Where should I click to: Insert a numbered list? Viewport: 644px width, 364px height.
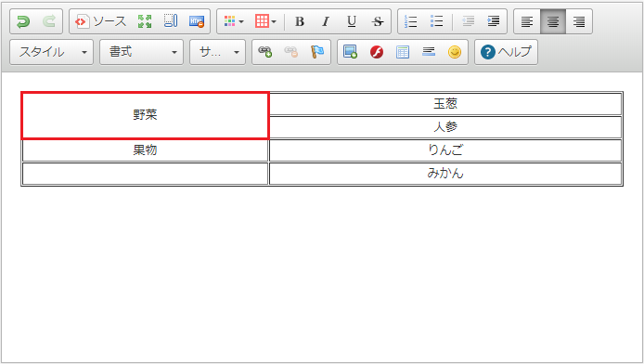[411, 21]
